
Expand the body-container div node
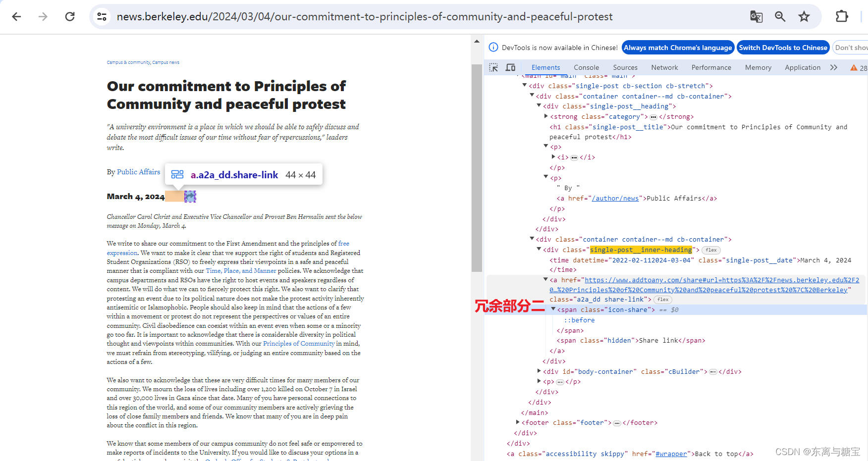click(x=539, y=371)
